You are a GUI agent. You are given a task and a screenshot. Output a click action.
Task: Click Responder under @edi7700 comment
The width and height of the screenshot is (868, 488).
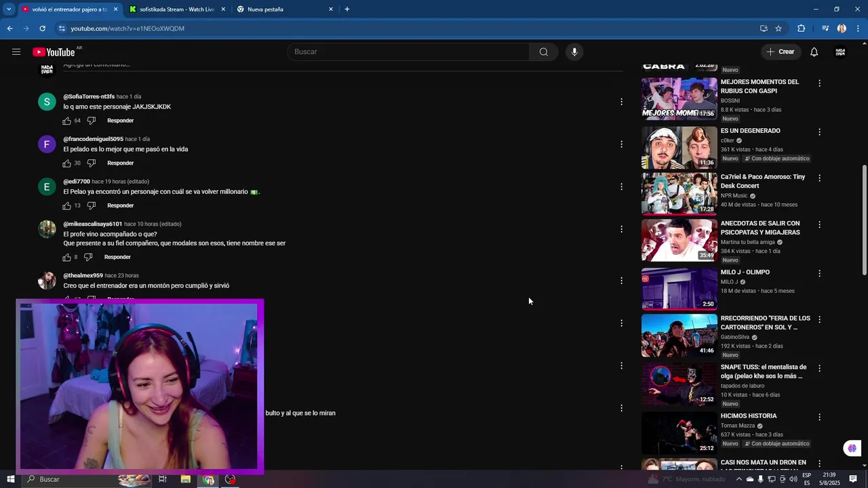[x=120, y=205]
